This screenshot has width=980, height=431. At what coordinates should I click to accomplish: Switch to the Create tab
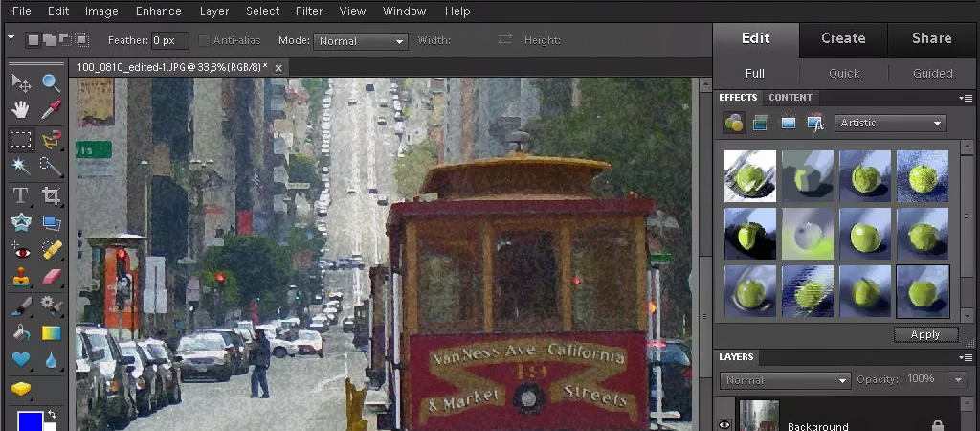(843, 38)
